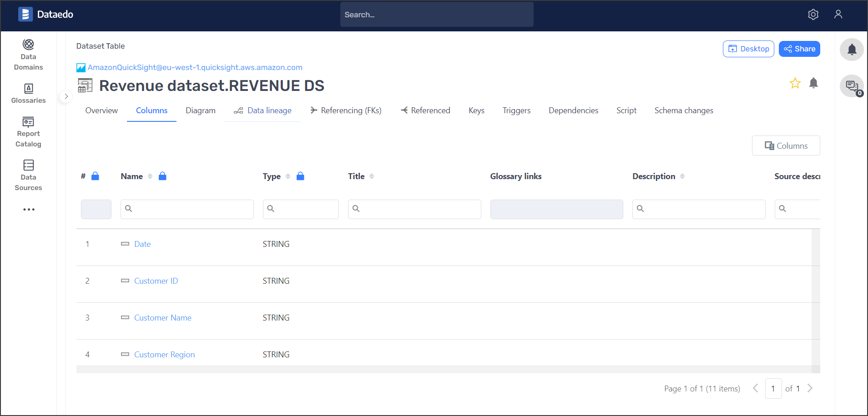The image size is (868, 416).
Task: Toggle lock on Name column
Action: pos(162,176)
